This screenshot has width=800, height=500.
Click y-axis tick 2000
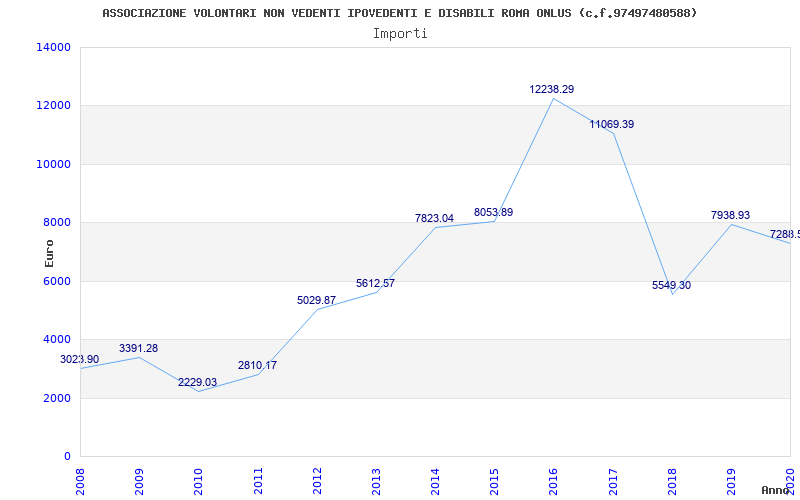tap(57, 398)
